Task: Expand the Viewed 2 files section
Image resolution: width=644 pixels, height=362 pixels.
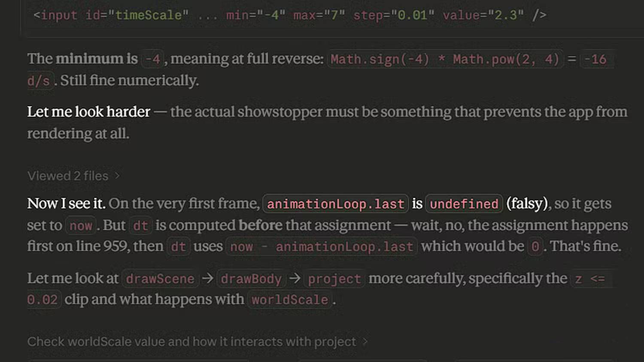Action: click(68, 176)
